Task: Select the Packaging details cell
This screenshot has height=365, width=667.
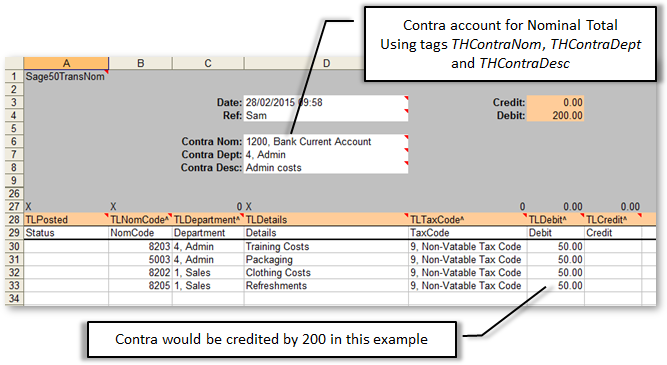Action: tap(326, 259)
